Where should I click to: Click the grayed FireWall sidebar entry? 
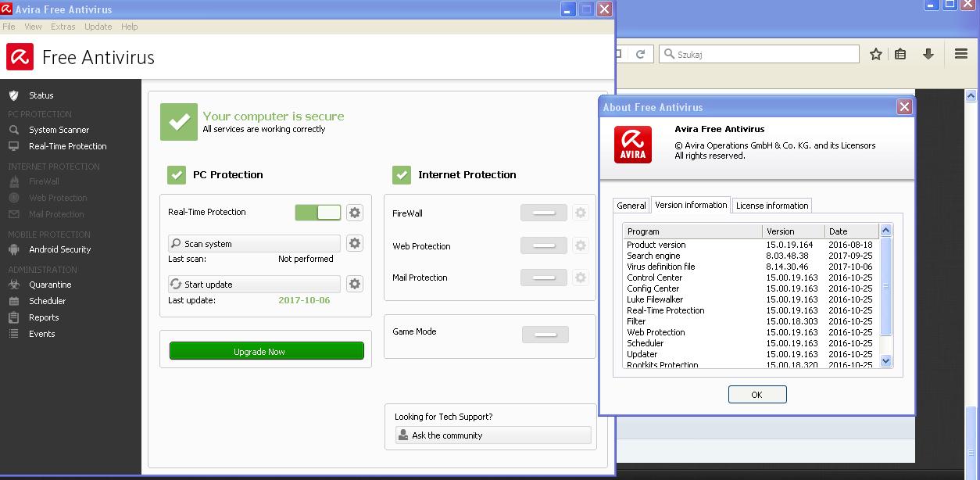(x=44, y=181)
